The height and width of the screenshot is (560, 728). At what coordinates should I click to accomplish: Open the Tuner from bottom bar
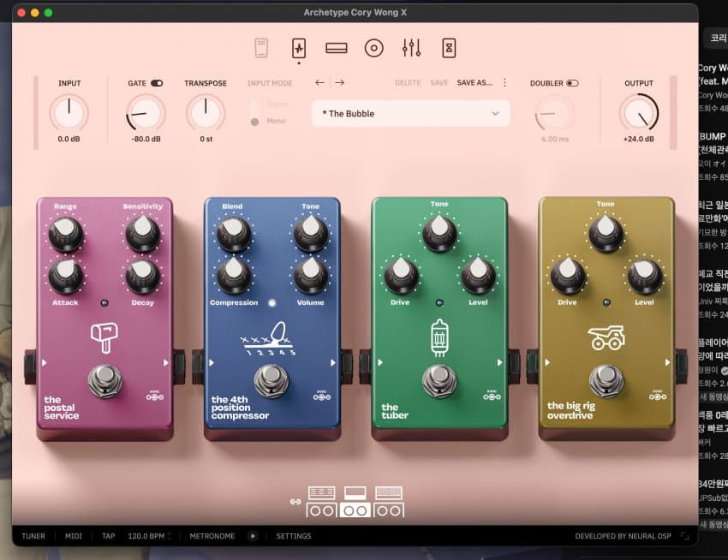coord(33,536)
